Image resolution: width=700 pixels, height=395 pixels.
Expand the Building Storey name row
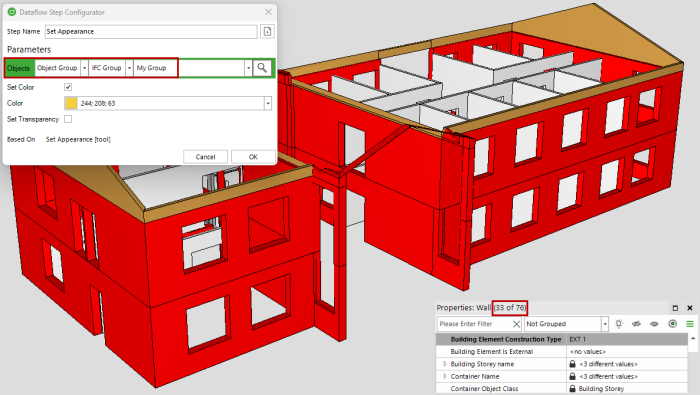click(445, 364)
